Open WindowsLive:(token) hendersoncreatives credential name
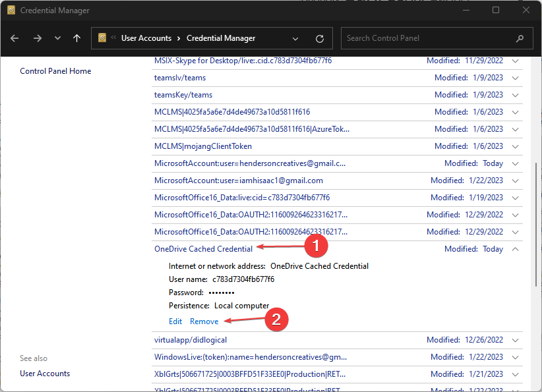 pos(251,357)
